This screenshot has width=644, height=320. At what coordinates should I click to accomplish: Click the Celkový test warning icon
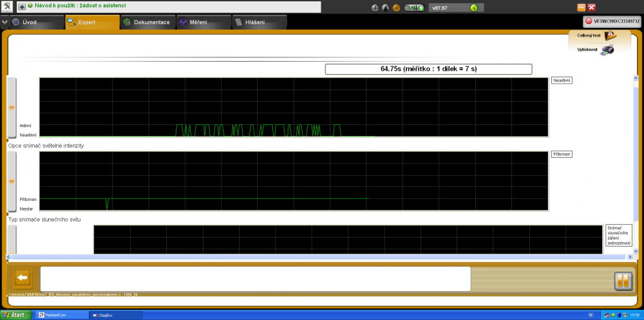609,35
